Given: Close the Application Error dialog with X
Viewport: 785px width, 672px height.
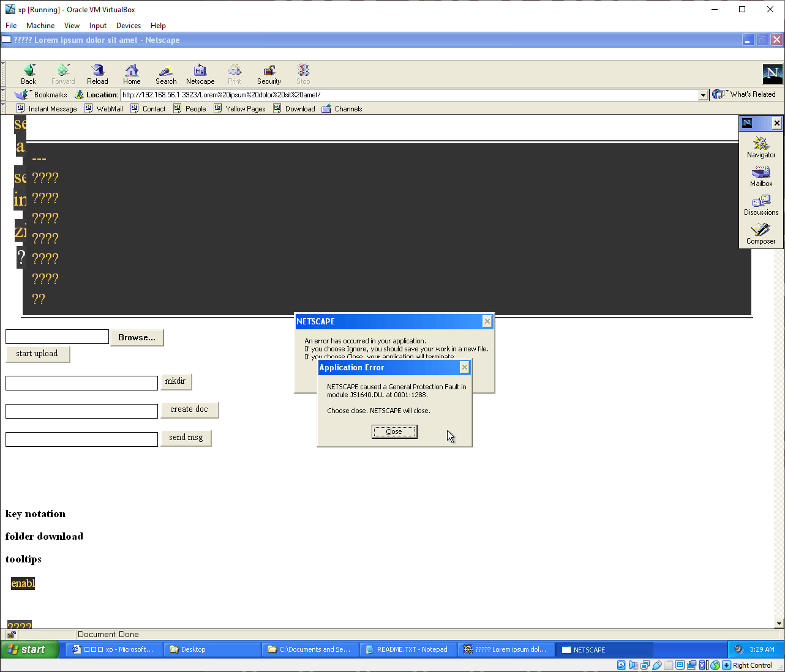Looking at the screenshot, I should [465, 367].
